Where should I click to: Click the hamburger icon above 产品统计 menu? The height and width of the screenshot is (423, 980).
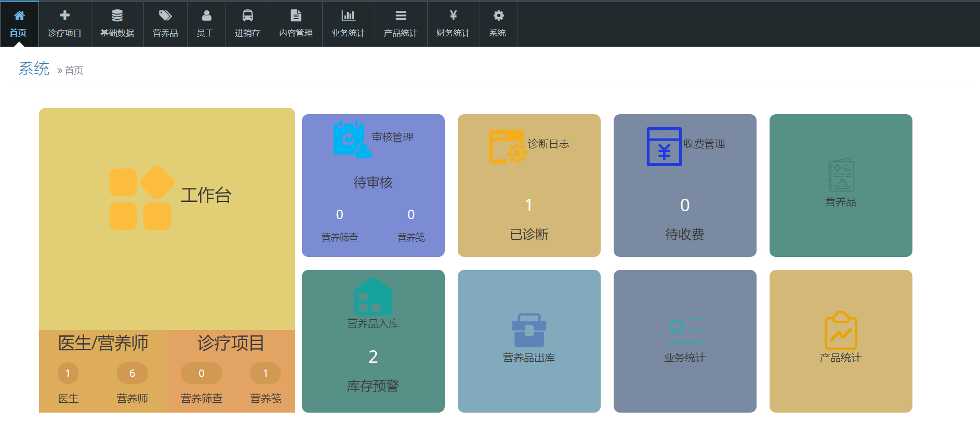click(401, 15)
